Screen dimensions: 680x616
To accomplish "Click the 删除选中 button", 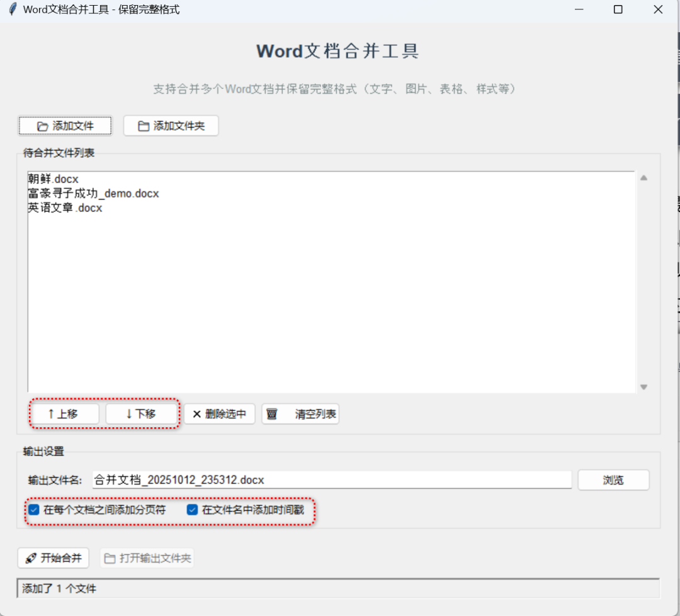I will click(x=219, y=413).
